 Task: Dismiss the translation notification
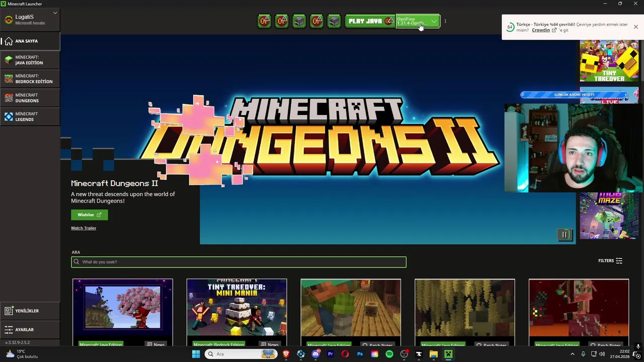point(636,27)
